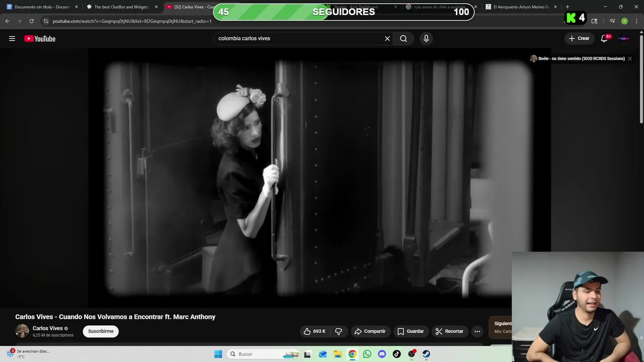Close the 'Documento sin título' tab
Image resolution: width=644 pixels, height=362 pixels.
[x=76, y=7]
